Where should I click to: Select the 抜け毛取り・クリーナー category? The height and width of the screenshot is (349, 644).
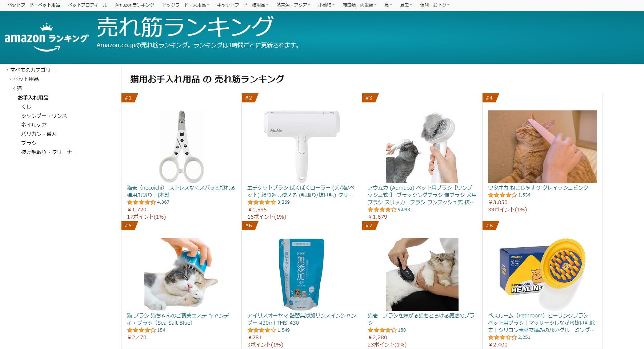pos(49,152)
